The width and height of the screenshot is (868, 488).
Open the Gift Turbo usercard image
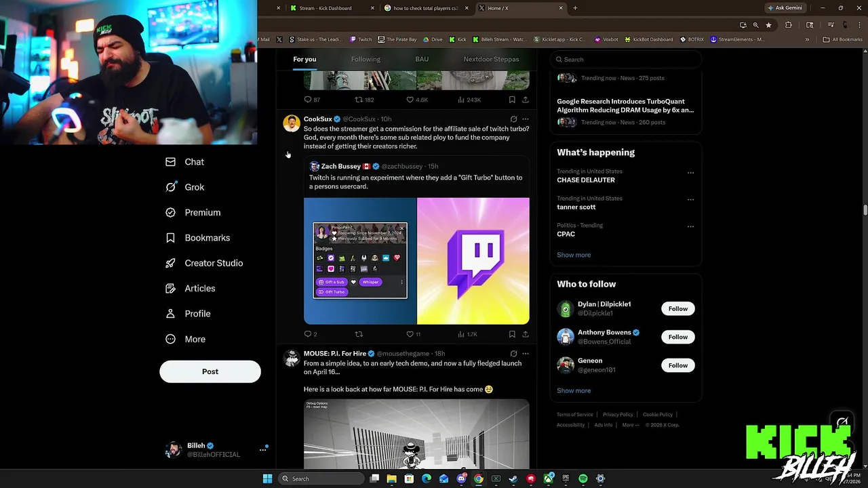[x=360, y=261]
